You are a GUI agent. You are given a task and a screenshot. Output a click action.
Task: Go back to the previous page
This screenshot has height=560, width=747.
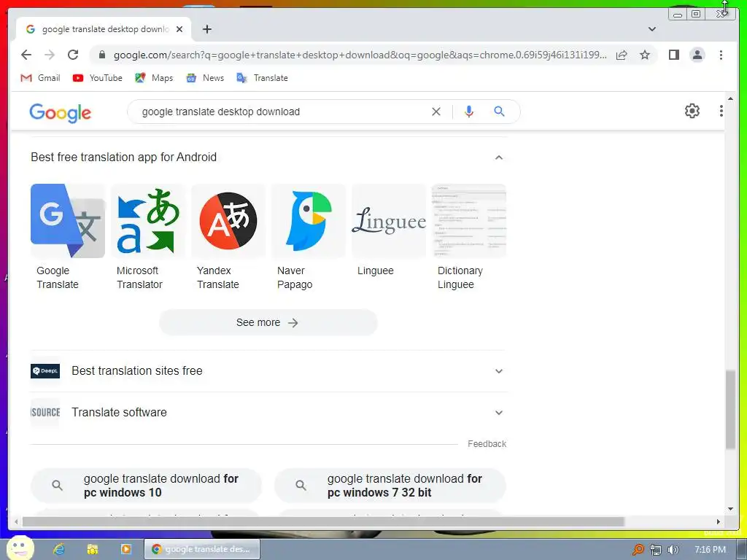click(26, 55)
